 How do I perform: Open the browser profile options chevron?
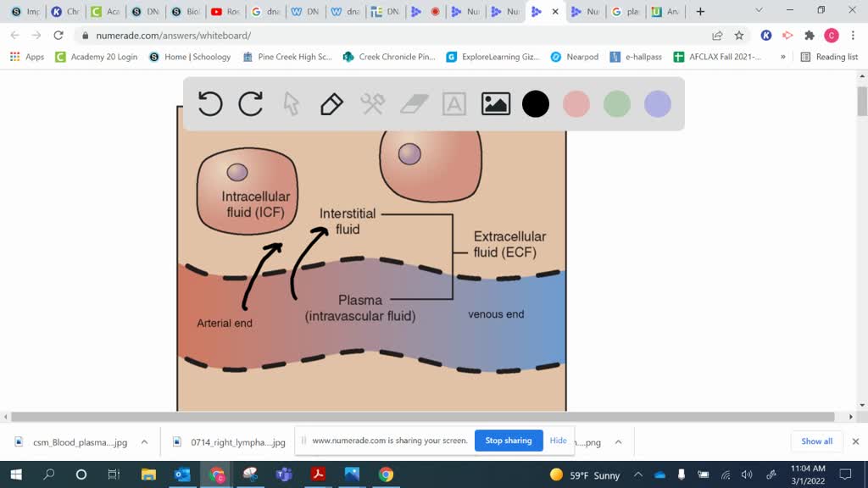759,11
